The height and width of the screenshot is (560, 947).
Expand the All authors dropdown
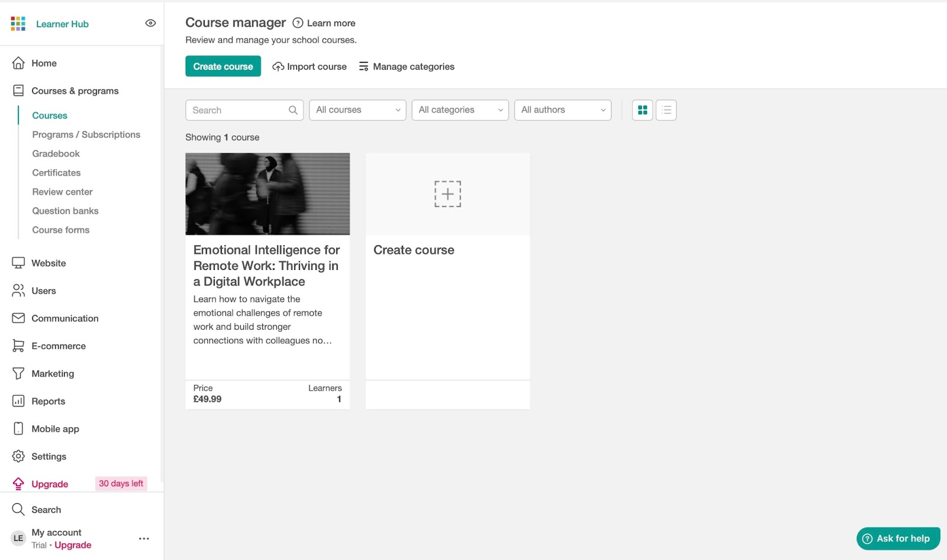click(x=563, y=110)
